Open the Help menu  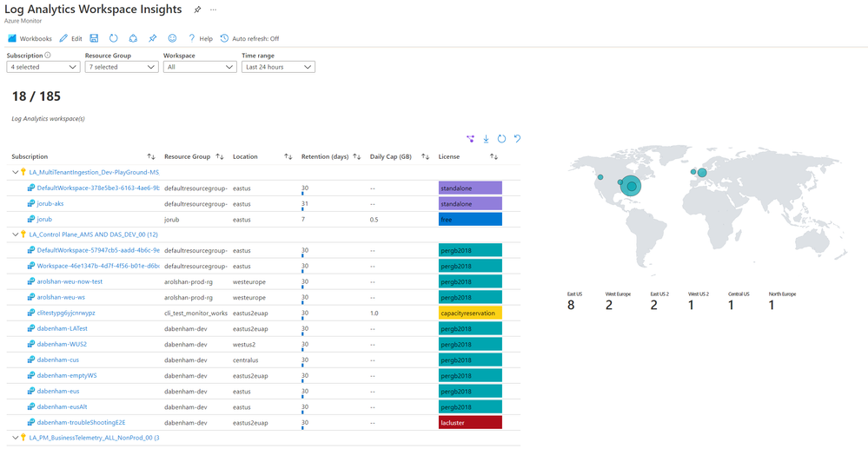click(x=201, y=38)
